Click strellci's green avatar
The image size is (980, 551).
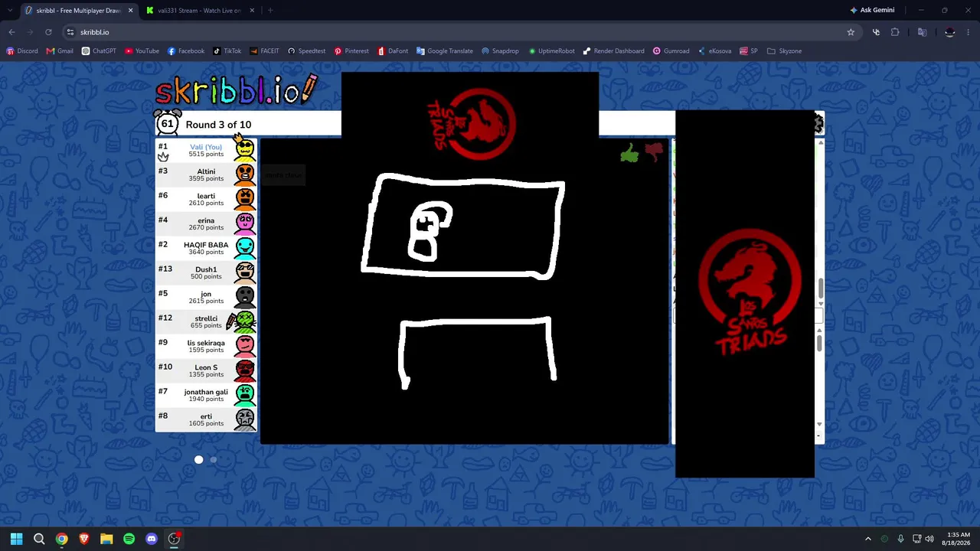click(x=245, y=321)
